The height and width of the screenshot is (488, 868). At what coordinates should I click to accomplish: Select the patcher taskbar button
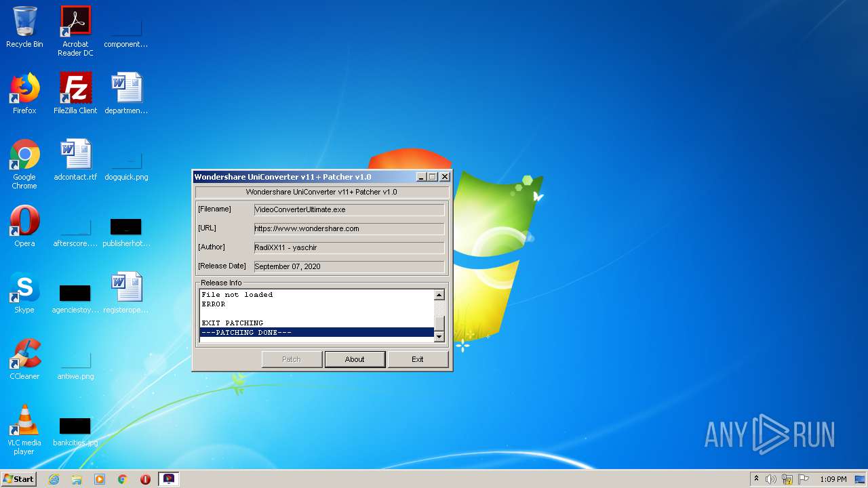click(x=169, y=479)
